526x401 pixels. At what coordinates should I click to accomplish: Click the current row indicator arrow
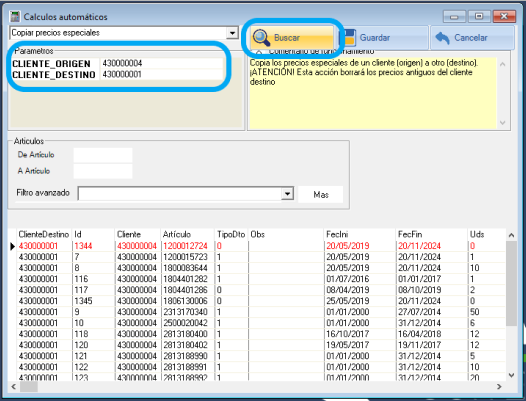click(x=12, y=246)
